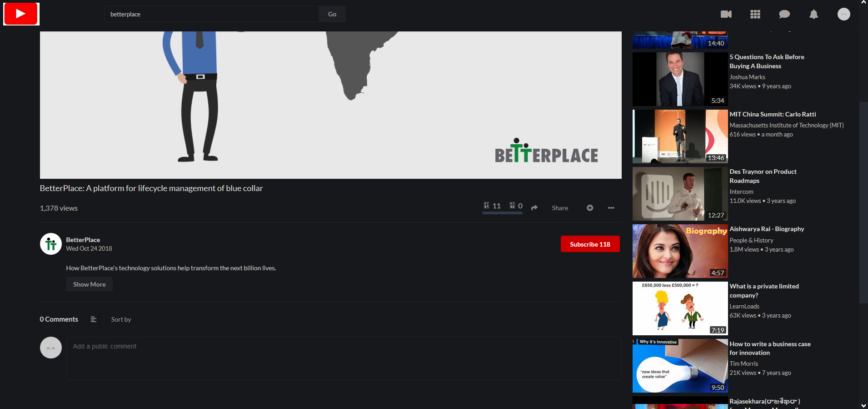Click page scrollbar down arrow

click(863, 405)
